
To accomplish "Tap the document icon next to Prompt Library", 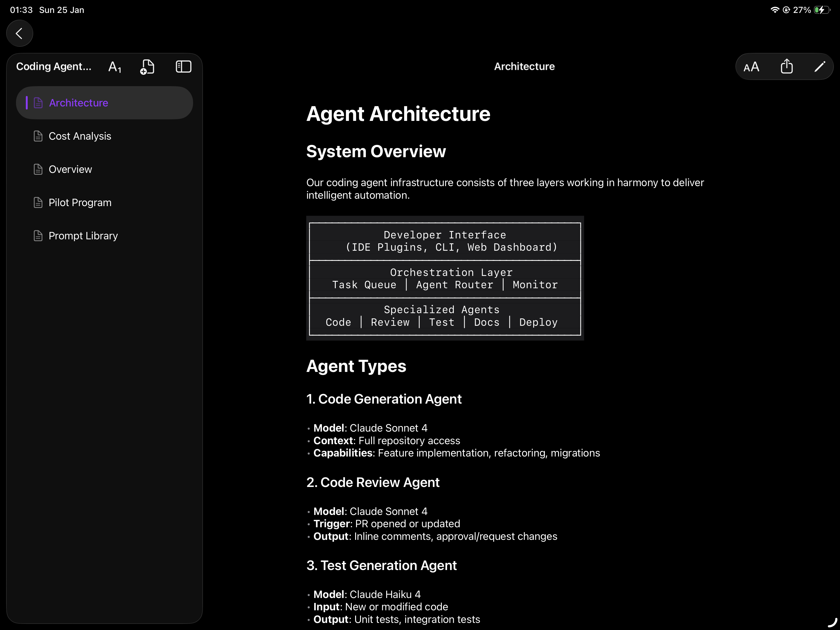I will [38, 236].
